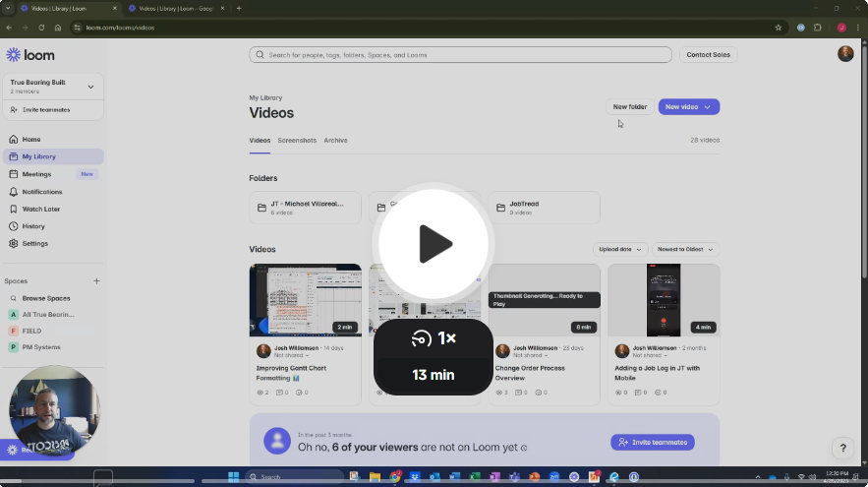This screenshot has height=487, width=868.
Task: Open Watch Later in the sidebar
Action: coord(53,209)
